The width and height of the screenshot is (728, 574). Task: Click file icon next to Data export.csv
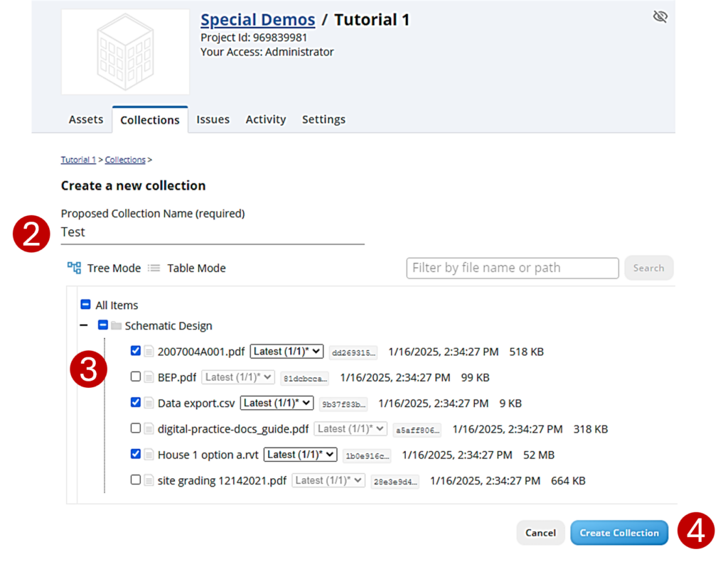click(149, 403)
